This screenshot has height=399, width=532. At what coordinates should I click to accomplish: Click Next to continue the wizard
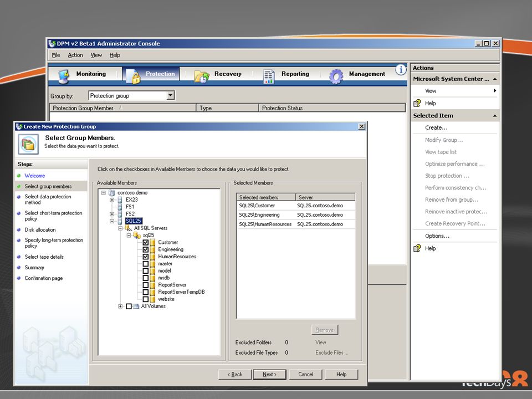(270, 375)
